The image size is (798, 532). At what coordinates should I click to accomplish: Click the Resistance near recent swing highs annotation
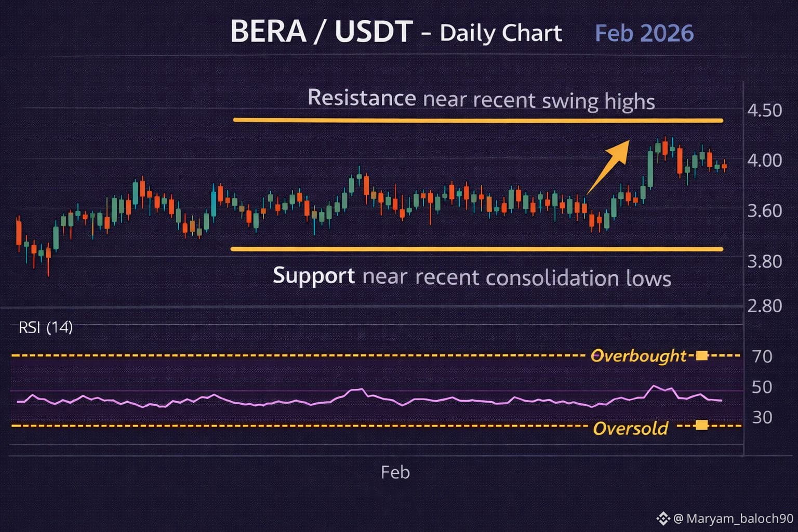pos(481,99)
